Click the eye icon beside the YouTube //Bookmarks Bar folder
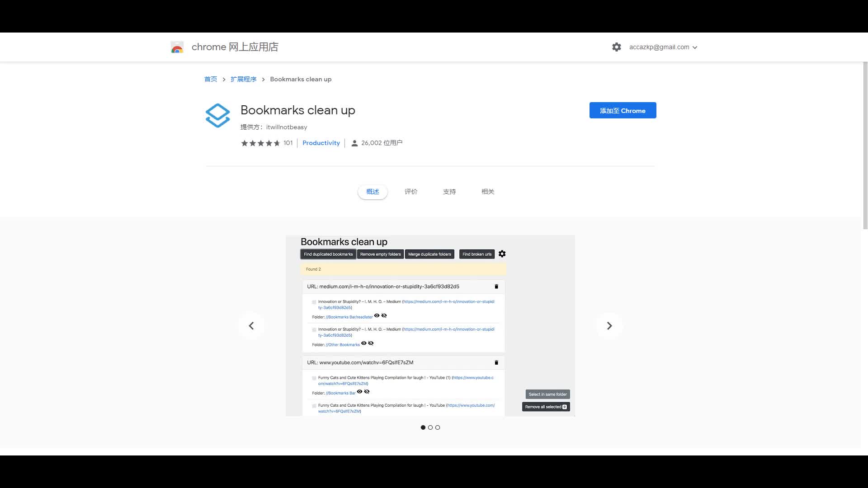 pos(360,392)
